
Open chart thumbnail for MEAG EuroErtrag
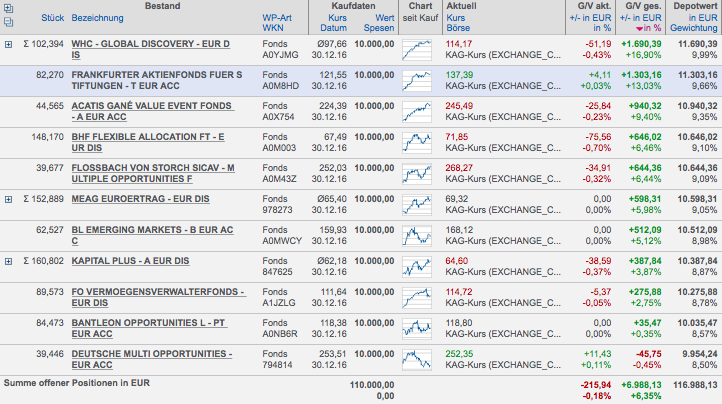click(x=417, y=205)
